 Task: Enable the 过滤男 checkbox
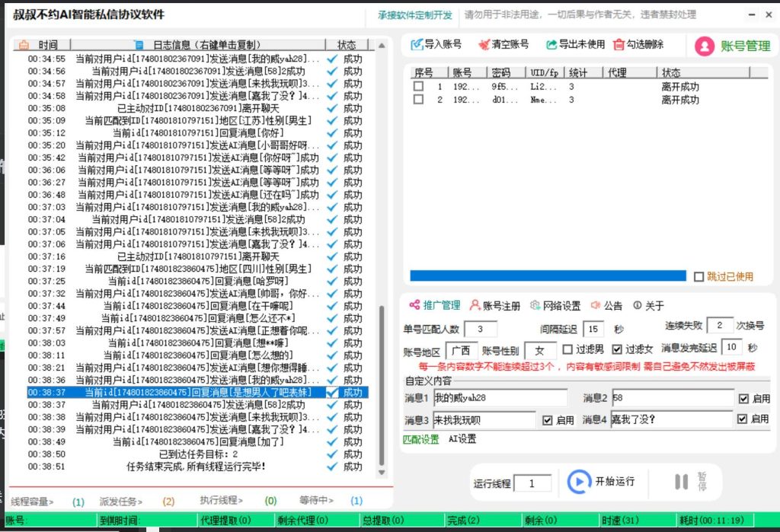tap(567, 350)
